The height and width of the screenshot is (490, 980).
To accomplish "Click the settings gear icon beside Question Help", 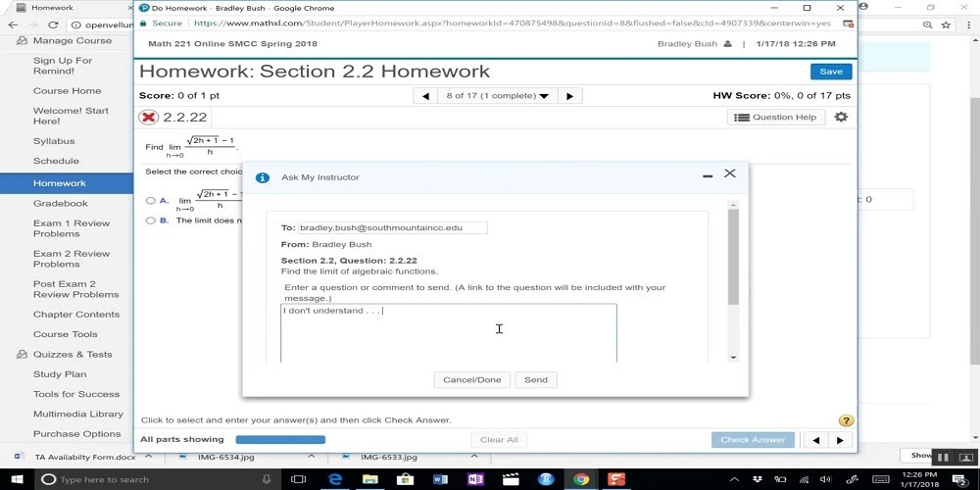I will (840, 118).
